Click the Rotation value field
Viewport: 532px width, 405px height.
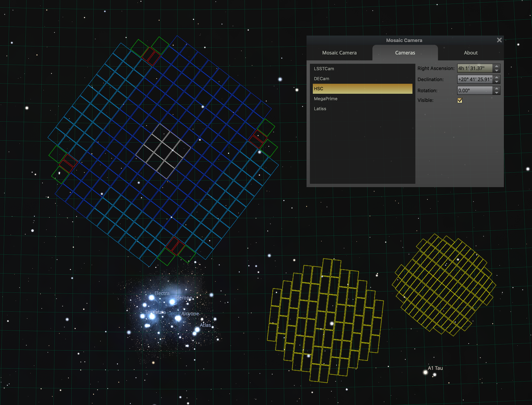474,90
